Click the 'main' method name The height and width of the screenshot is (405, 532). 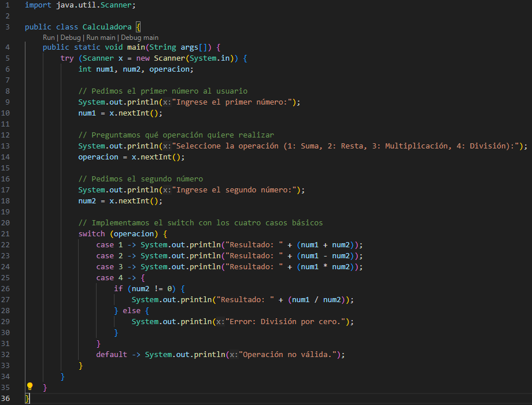(136, 47)
